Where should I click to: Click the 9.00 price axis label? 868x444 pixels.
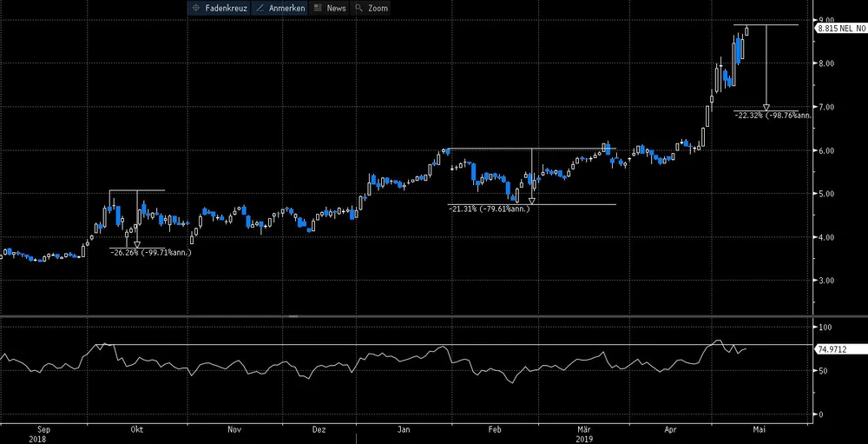[x=825, y=19]
